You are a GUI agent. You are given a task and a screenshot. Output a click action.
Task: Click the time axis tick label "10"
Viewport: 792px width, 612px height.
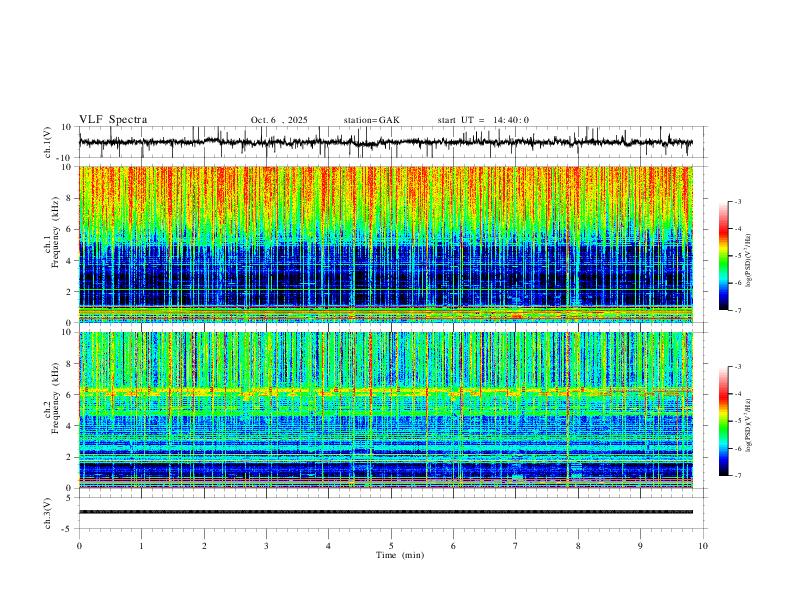click(x=703, y=546)
